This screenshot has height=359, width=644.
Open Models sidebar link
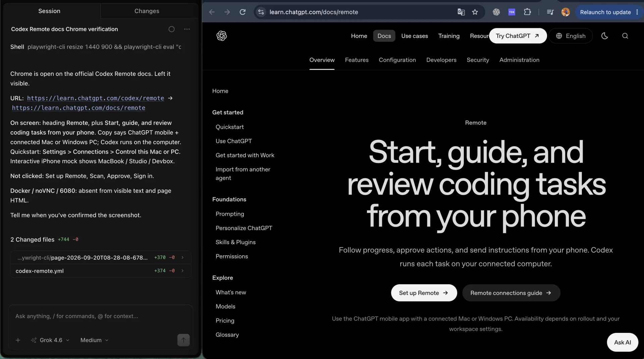[225, 307]
